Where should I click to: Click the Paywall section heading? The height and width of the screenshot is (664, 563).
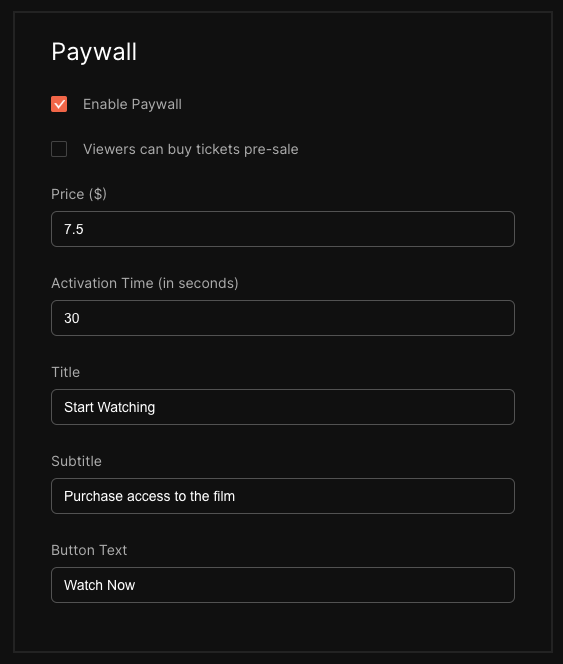pos(94,52)
